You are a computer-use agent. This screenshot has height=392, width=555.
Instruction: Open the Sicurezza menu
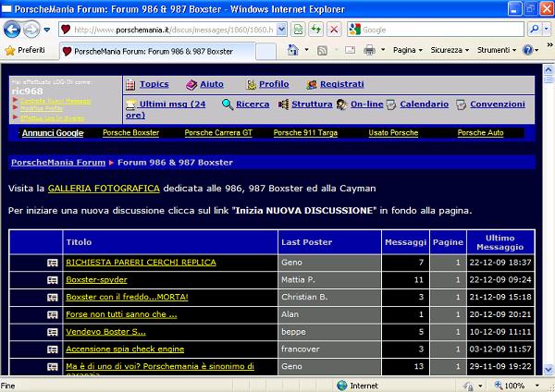click(450, 50)
